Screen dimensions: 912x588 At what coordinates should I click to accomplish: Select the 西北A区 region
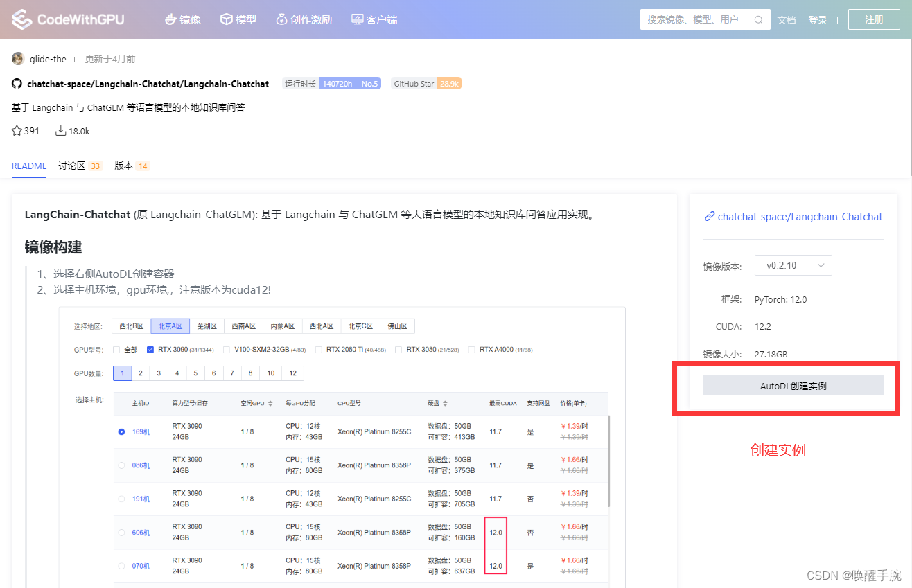tap(321, 326)
